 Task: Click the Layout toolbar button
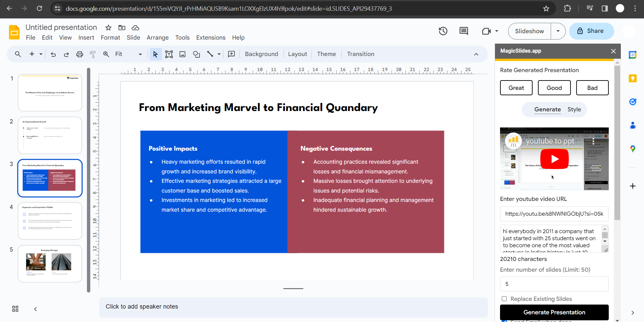click(x=297, y=54)
